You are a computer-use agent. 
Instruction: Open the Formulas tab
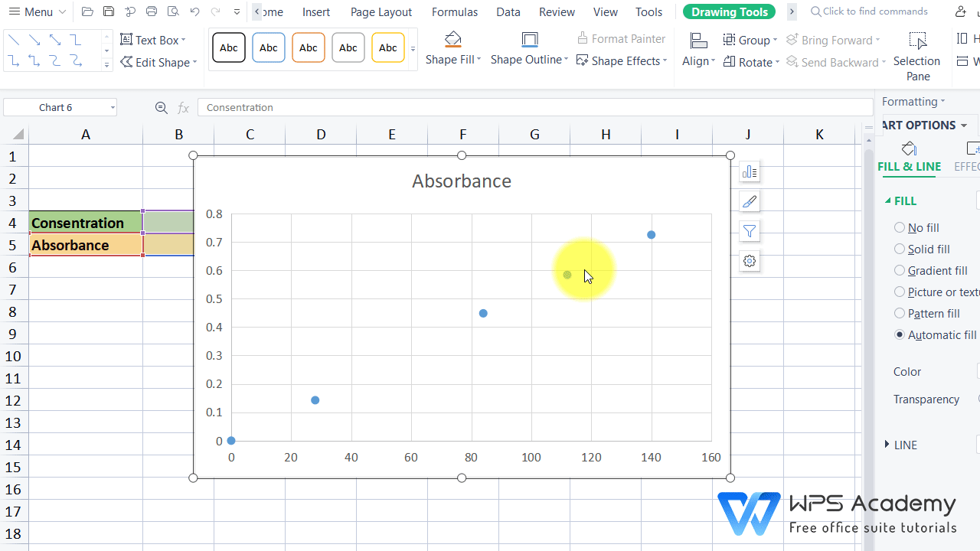coord(455,11)
